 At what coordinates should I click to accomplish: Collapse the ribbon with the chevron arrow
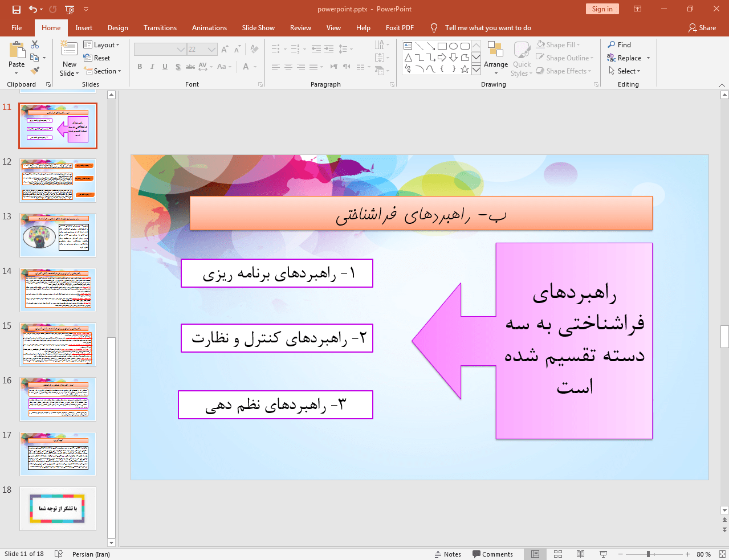pyautogui.click(x=722, y=84)
